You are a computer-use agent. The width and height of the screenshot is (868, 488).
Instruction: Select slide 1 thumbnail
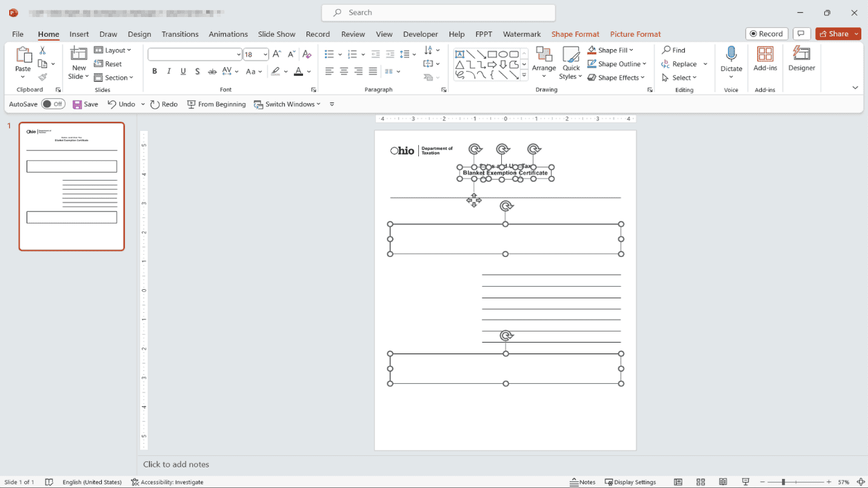tap(72, 187)
